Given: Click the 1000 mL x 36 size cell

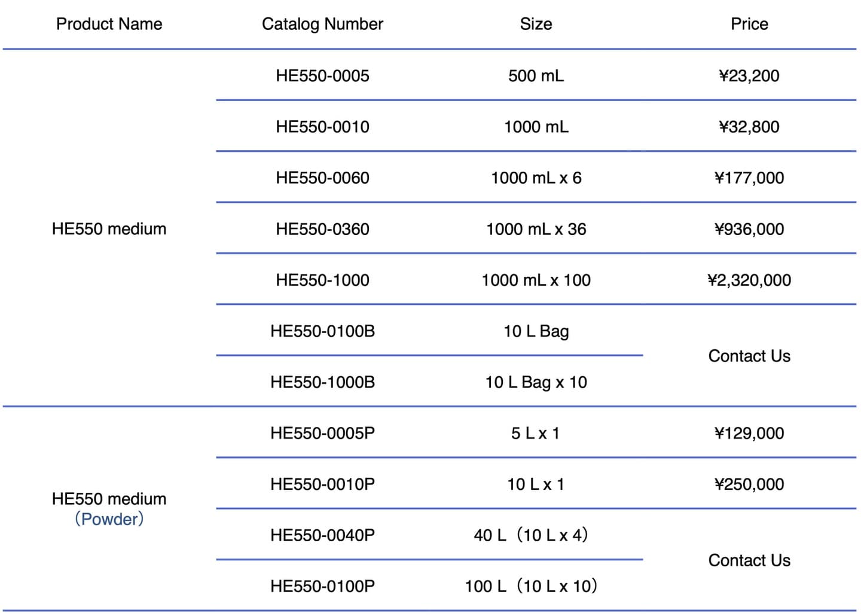Looking at the screenshot, I should coord(536,229).
